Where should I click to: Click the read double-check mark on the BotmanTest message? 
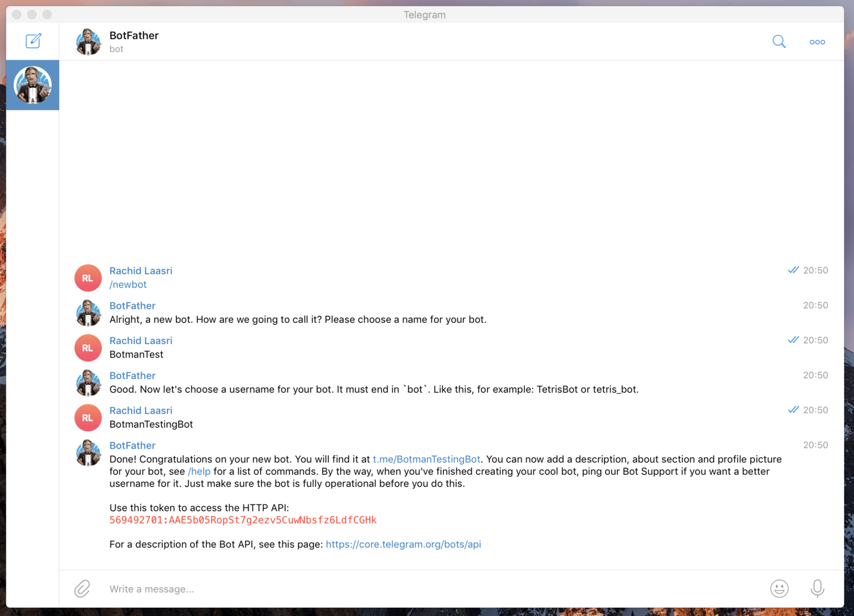[x=794, y=340]
